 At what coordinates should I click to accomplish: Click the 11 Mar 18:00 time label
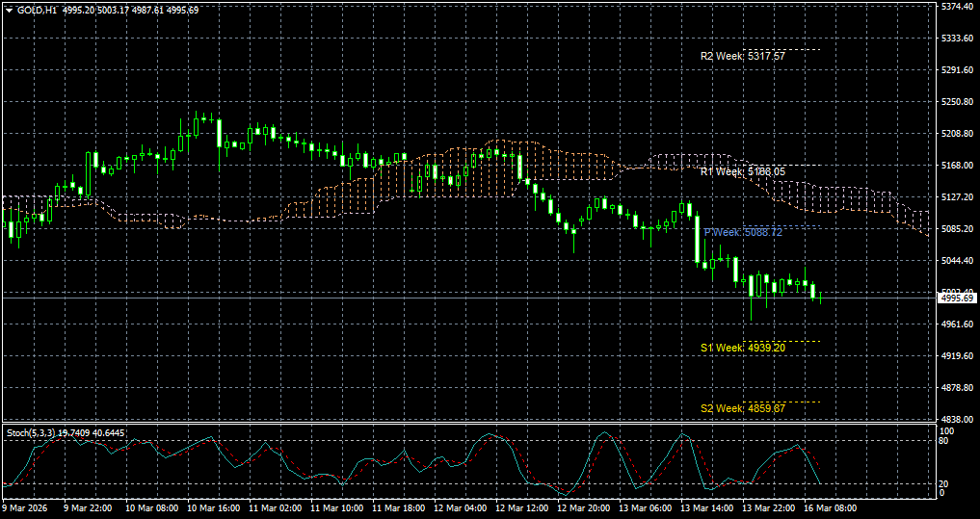399,508
